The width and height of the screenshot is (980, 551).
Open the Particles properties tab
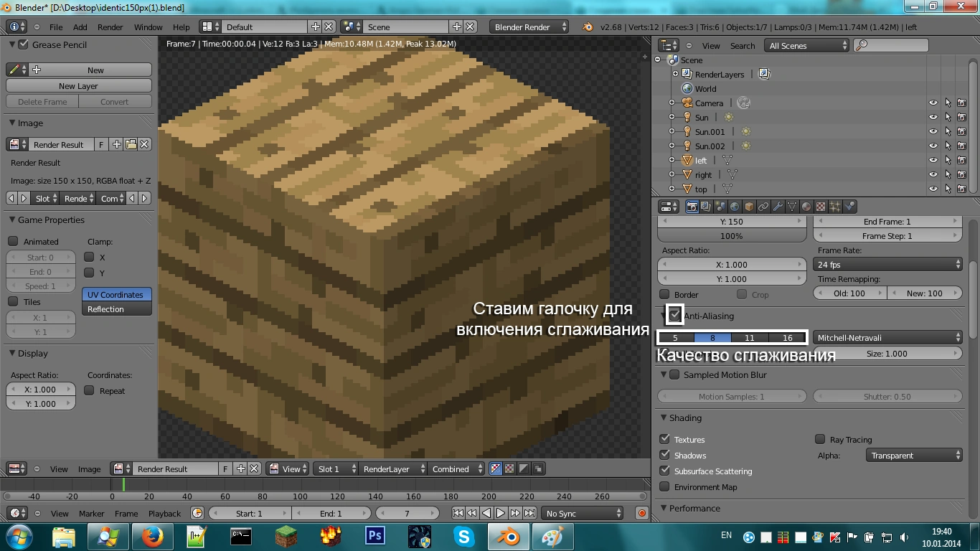pos(836,207)
